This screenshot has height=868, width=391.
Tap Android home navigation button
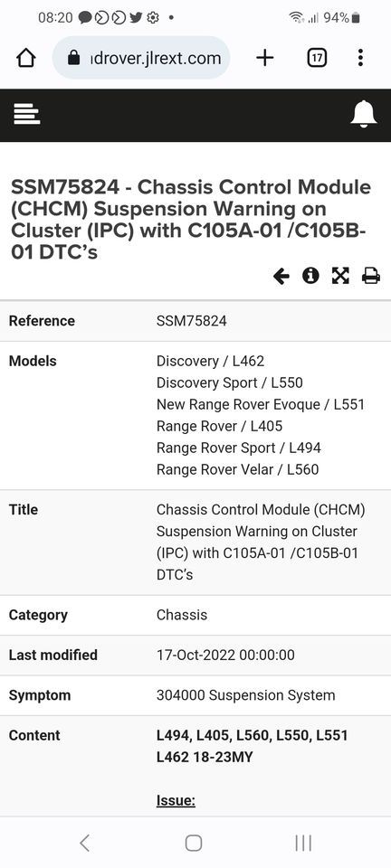pyautogui.click(x=194, y=843)
